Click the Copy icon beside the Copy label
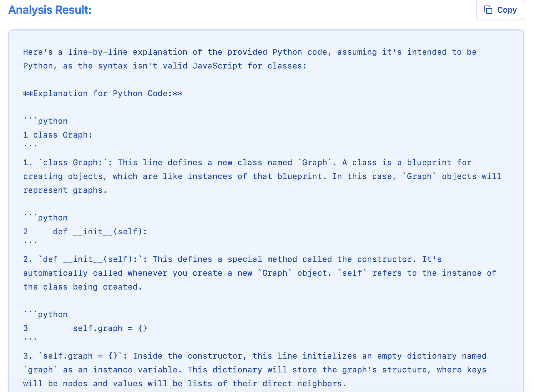This screenshot has height=392, width=533. (488, 10)
